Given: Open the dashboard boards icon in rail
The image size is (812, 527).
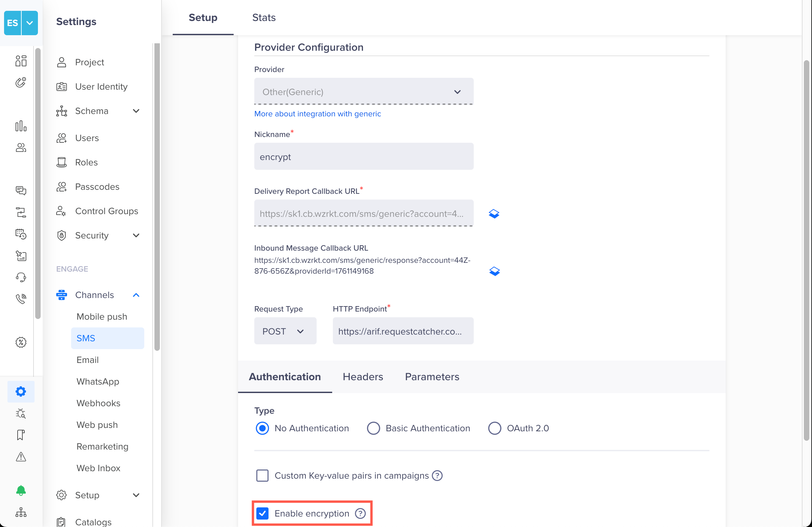Looking at the screenshot, I should 21,61.
